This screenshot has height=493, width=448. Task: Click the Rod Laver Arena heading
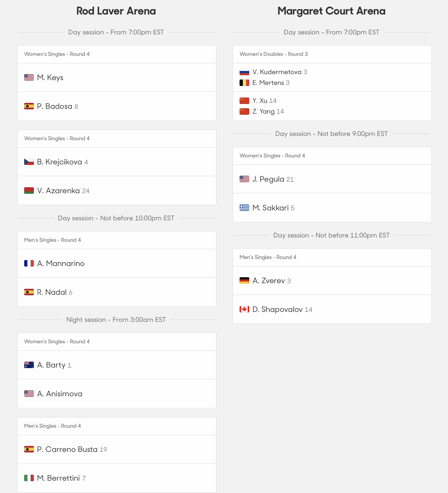[x=116, y=11]
